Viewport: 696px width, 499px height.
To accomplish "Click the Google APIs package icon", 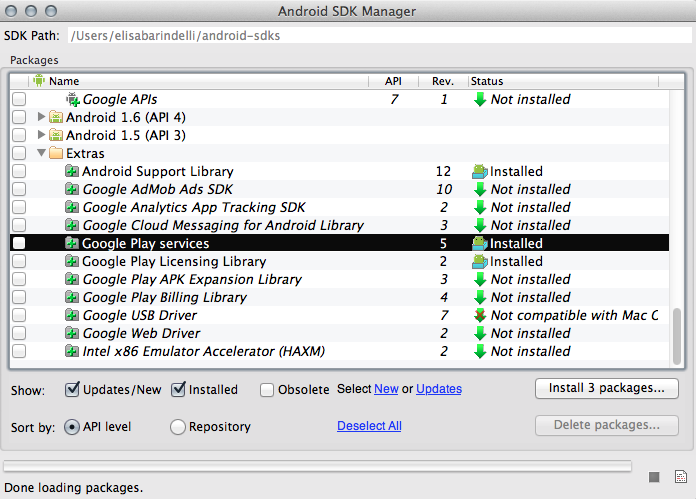I will (73, 99).
